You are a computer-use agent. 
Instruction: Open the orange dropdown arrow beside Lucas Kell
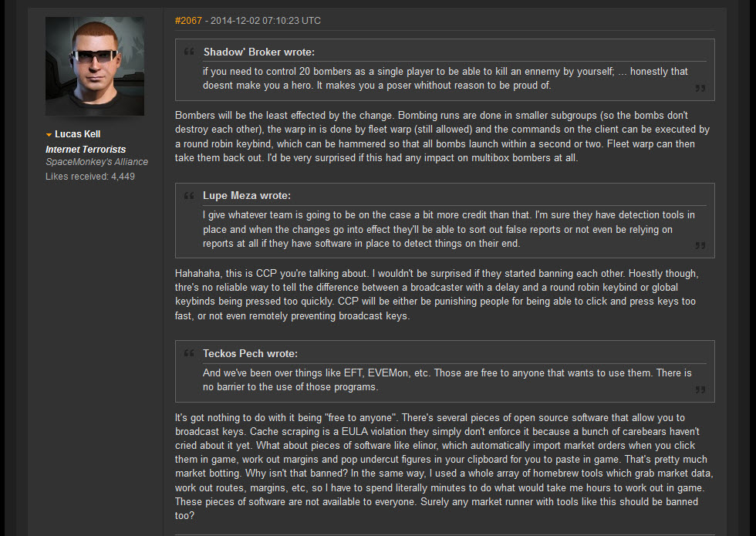pos(49,134)
